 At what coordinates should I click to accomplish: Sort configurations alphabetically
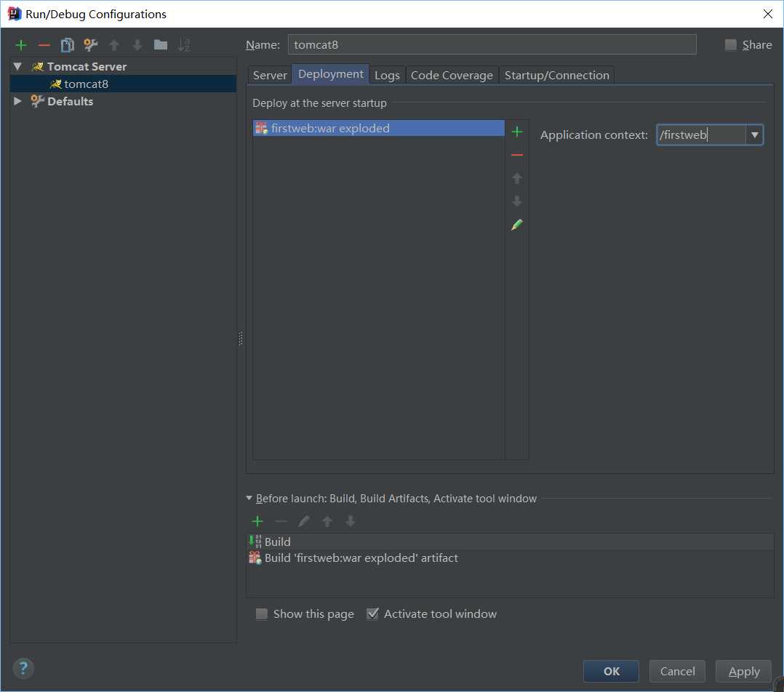pos(184,45)
